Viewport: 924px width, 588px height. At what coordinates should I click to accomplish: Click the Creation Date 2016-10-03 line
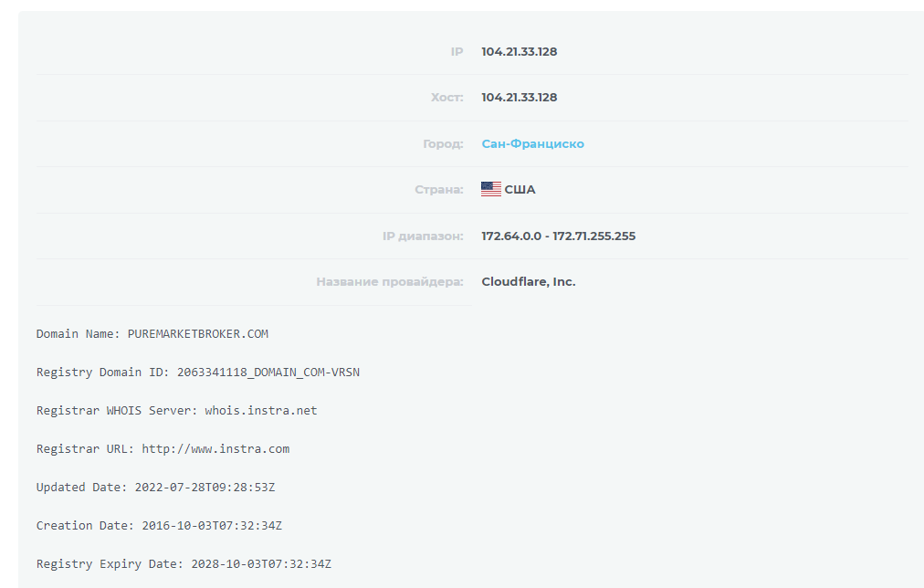(159, 526)
